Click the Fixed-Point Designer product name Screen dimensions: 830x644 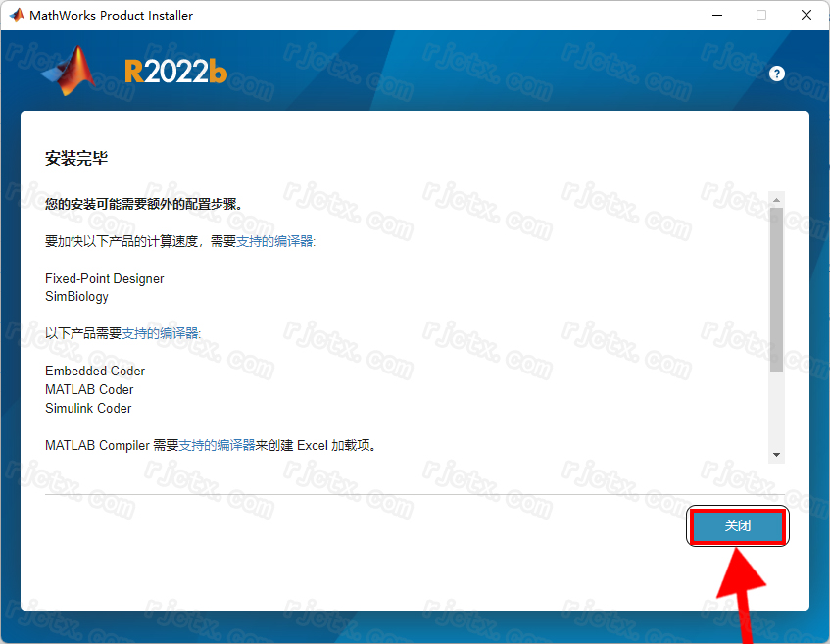point(104,278)
